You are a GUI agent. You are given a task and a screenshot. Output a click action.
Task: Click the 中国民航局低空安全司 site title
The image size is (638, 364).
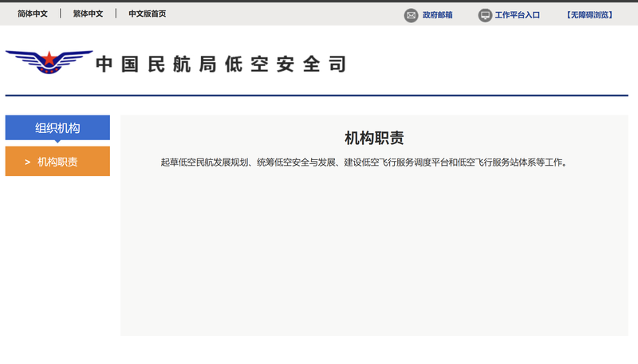221,65
